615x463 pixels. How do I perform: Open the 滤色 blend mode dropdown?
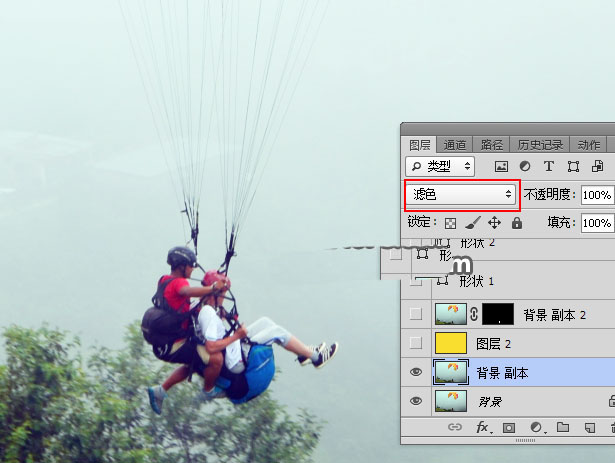point(461,194)
